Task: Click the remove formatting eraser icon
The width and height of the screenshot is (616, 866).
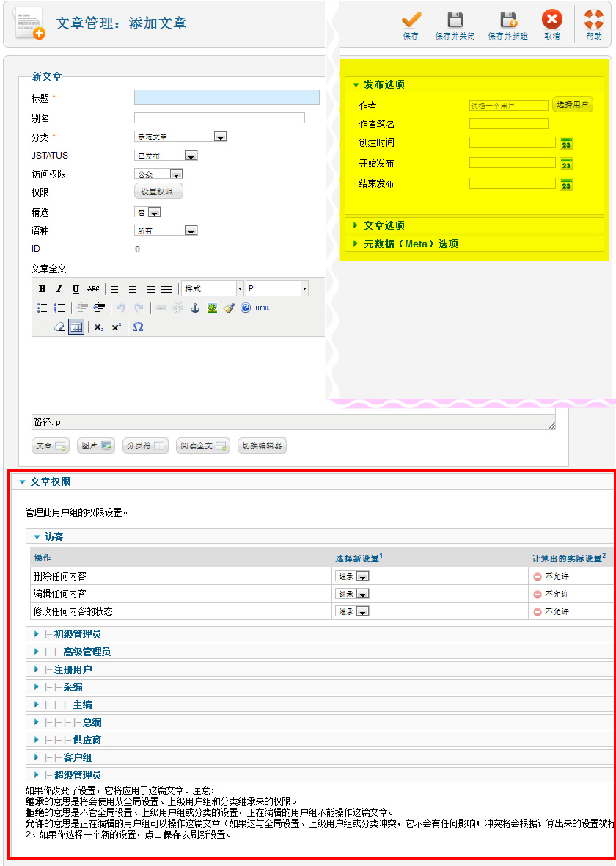Action: click(x=59, y=327)
